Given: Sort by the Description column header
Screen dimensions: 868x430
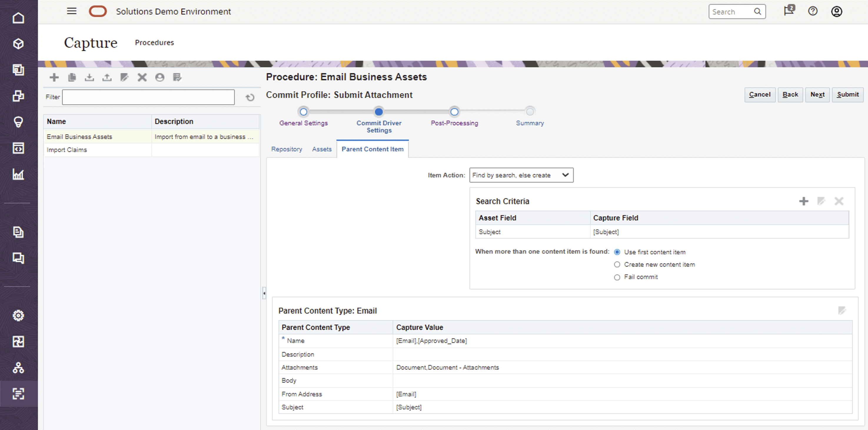Looking at the screenshot, I should pos(206,121).
